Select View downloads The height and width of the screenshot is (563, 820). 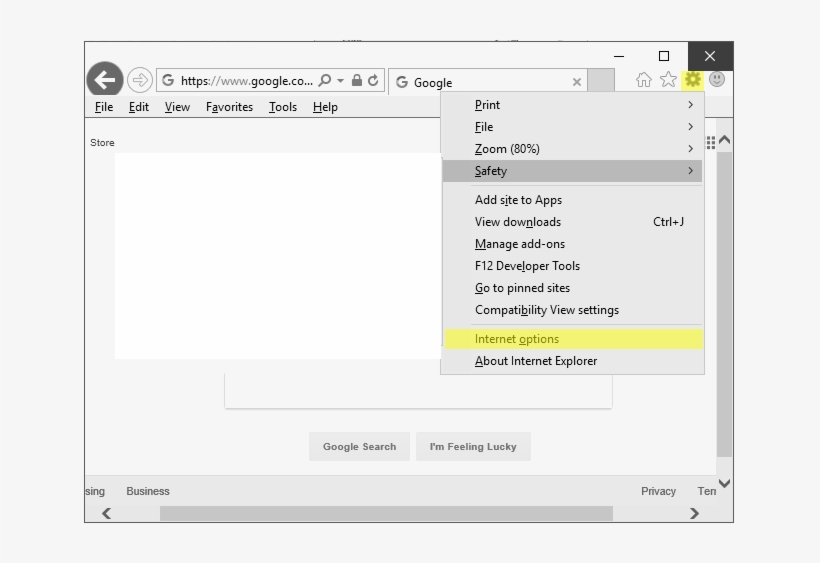[572, 222]
